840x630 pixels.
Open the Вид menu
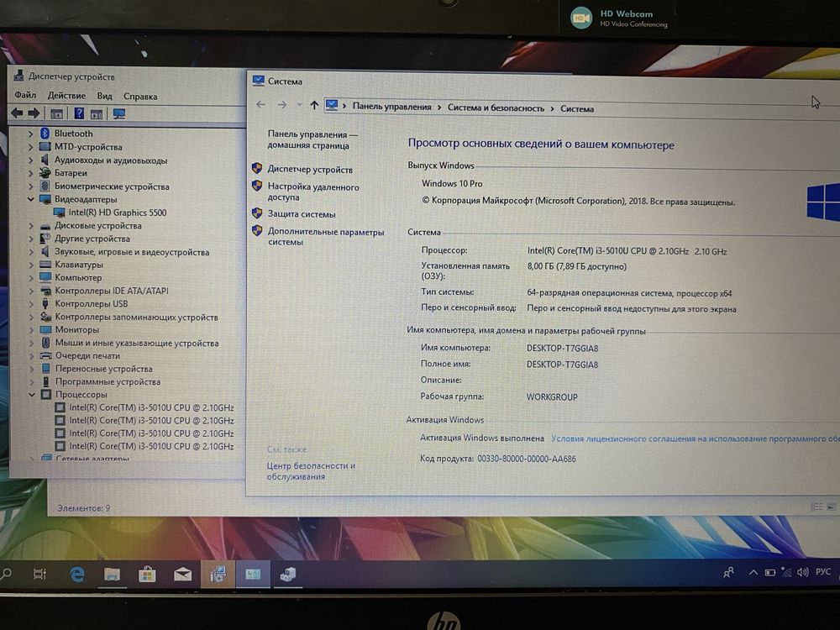[x=104, y=96]
